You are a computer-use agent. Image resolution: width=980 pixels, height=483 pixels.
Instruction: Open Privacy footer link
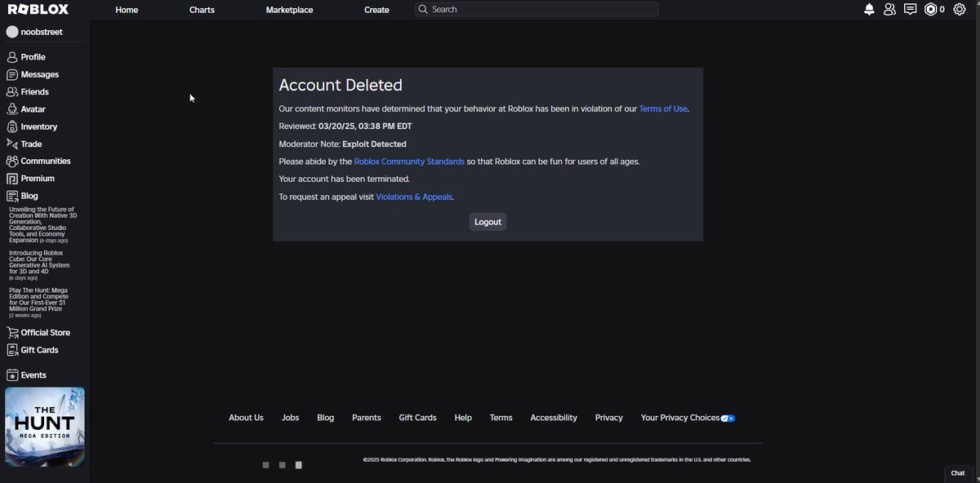click(609, 418)
